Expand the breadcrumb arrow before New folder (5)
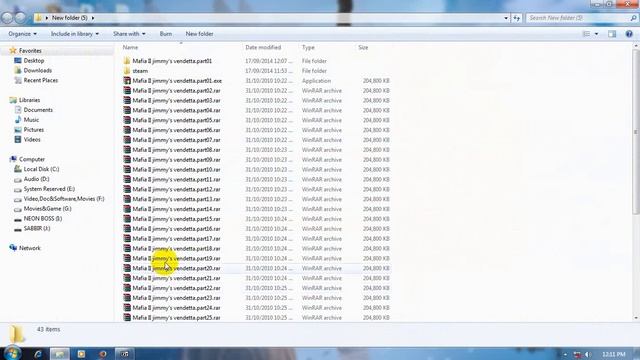 coord(47,18)
